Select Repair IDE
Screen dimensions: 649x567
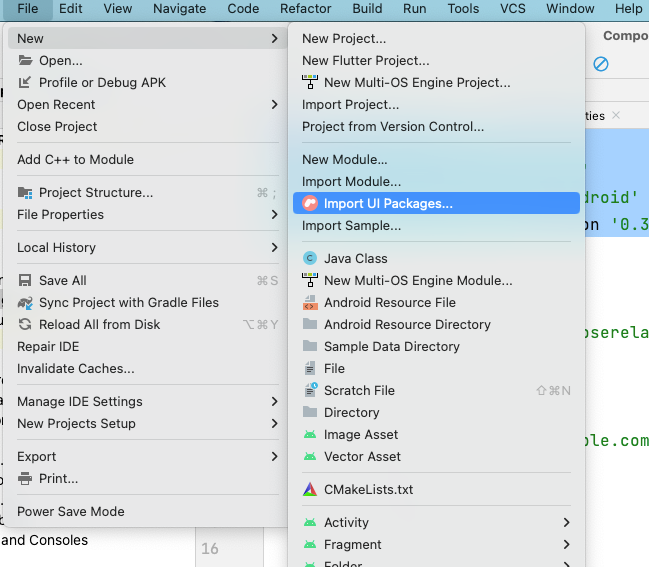point(147,346)
